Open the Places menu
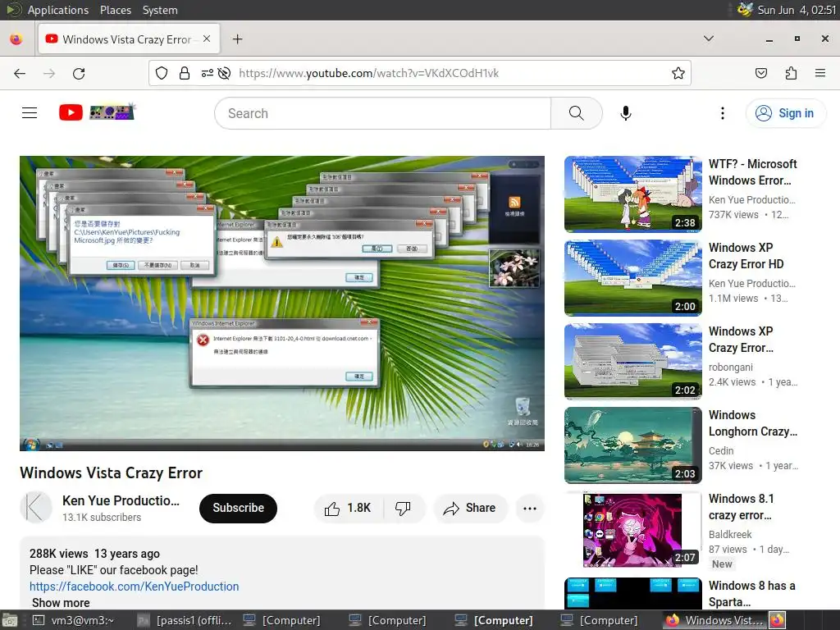 pos(115,10)
